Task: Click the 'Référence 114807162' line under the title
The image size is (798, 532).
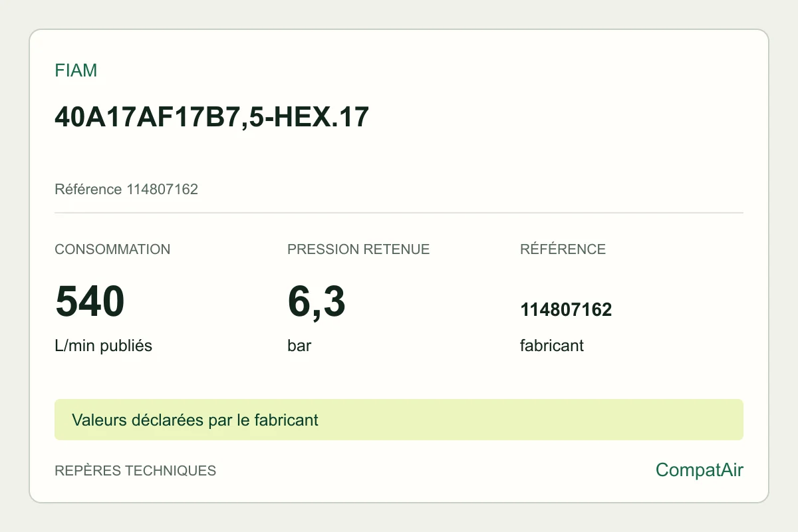Action: [x=126, y=190]
